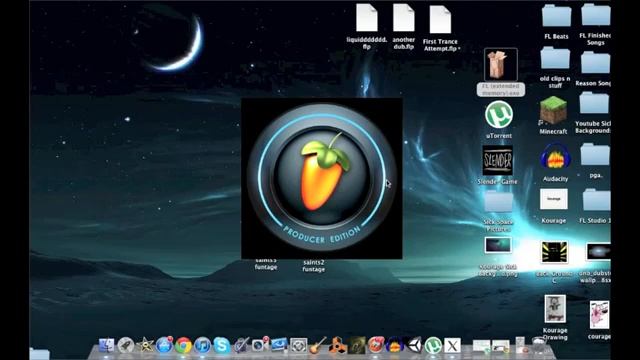Screen dimensions: 640x360
Task: Select the FL Finished Songs folder
Action: point(596,16)
